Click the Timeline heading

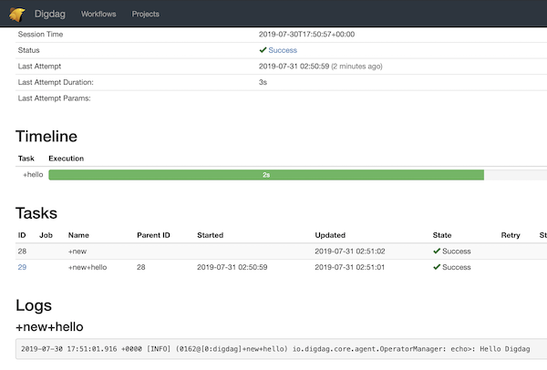[46, 136]
